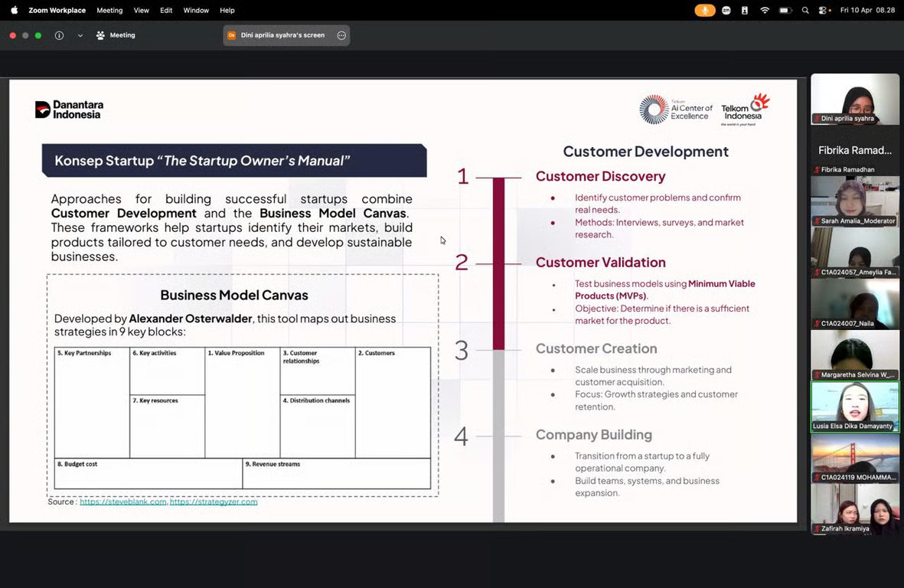Click the participants icon beside the Meeting label
904x588 pixels.
click(x=100, y=34)
